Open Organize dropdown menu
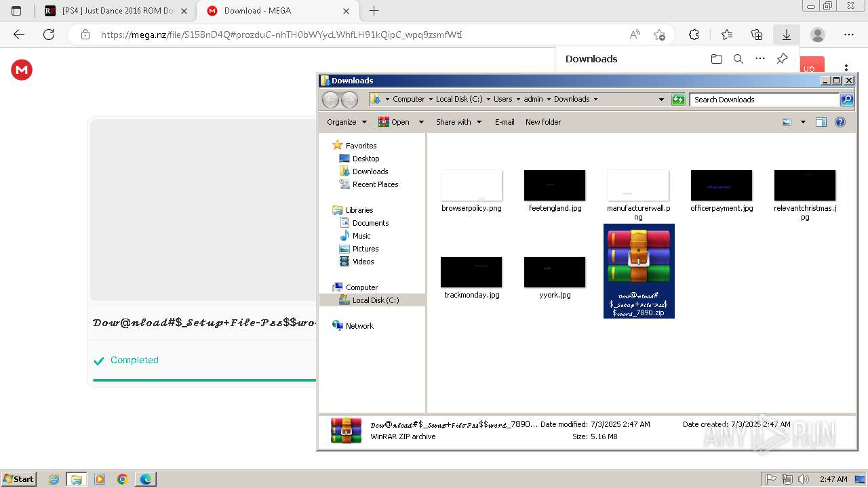Image resolution: width=868 pixels, height=488 pixels. (347, 122)
